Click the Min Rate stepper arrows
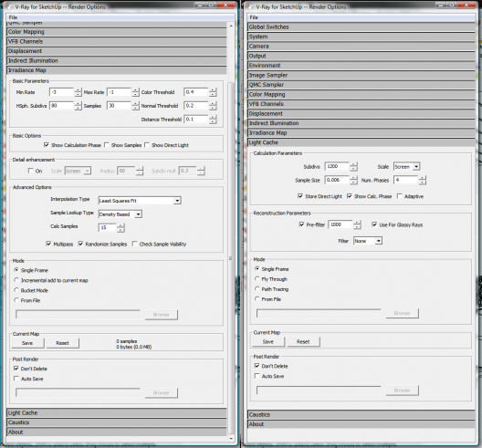This screenshot has height=448, width=482. point(79,92)
